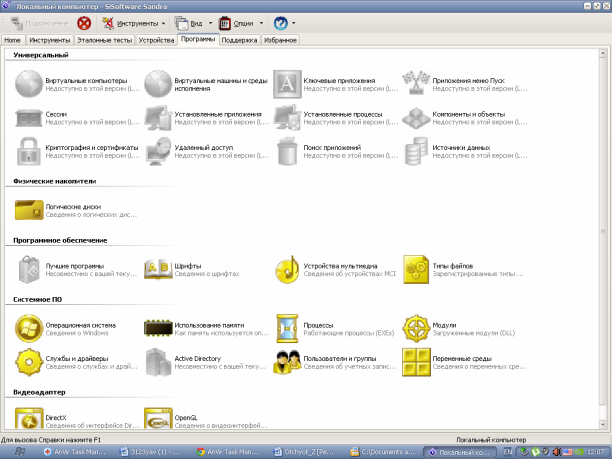Open Типы файлов gears icon
Image resolution: width=612 pixels, height=459 pixels.
tap(416, 269)
